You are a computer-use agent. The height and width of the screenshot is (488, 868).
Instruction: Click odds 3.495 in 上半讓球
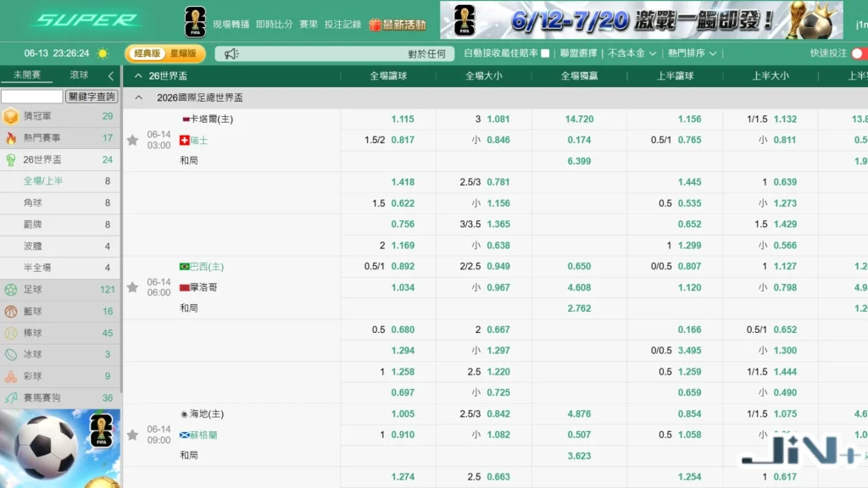coord(689,350)
